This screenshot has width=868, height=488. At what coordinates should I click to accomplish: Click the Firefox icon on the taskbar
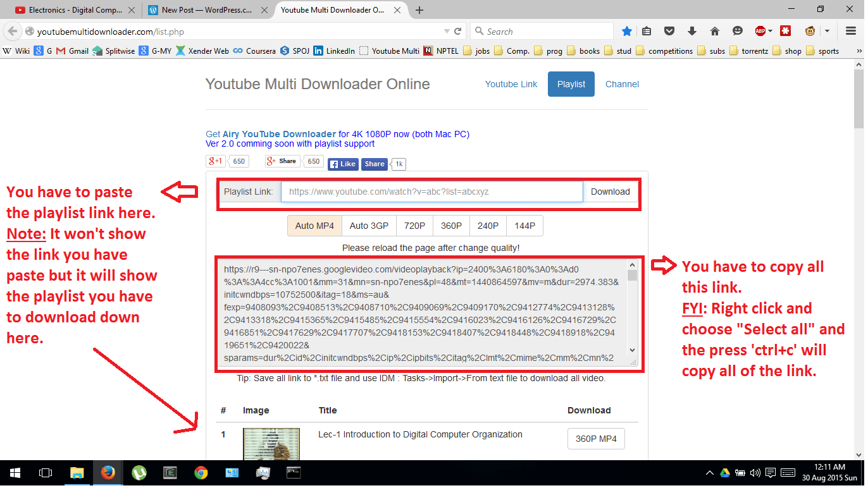[108, 473]
